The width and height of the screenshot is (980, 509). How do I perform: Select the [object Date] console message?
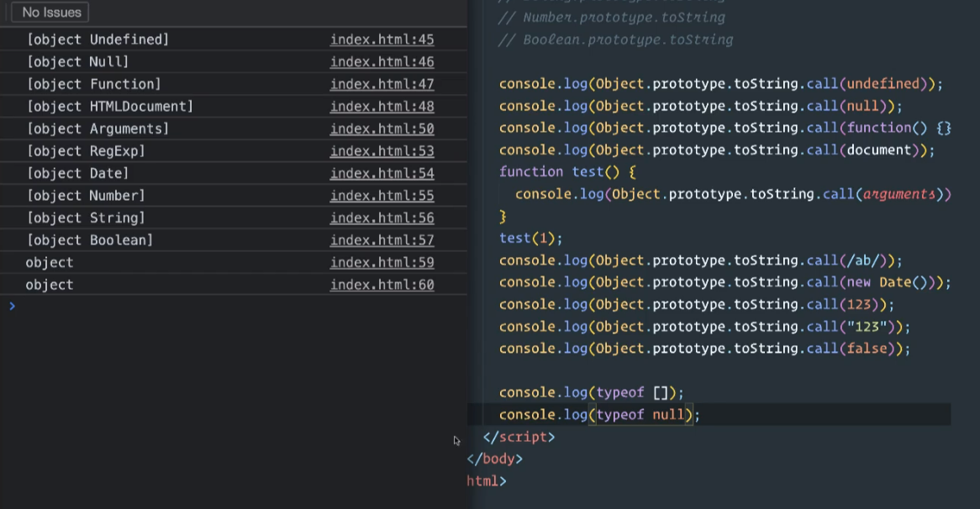coord(78,174)
